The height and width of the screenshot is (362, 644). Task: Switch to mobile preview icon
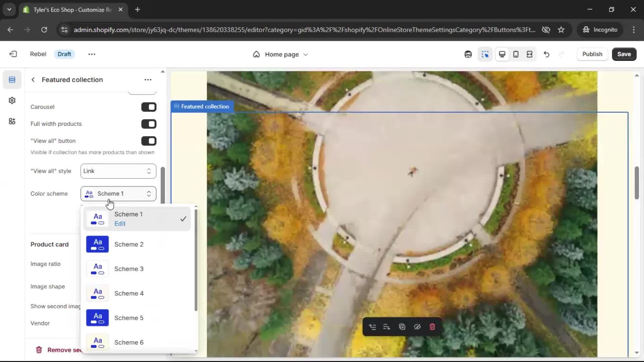(x=516, y=54)
